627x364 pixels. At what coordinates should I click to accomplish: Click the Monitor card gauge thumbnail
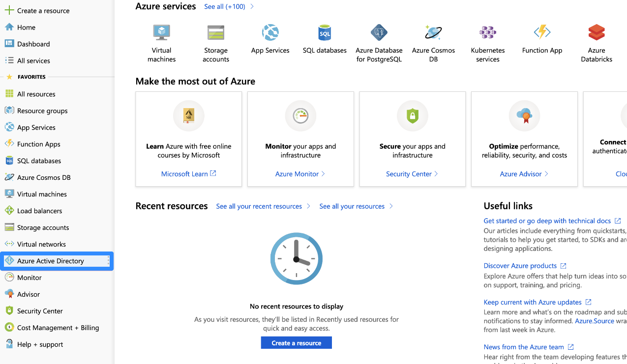click(x=300, y=116)
